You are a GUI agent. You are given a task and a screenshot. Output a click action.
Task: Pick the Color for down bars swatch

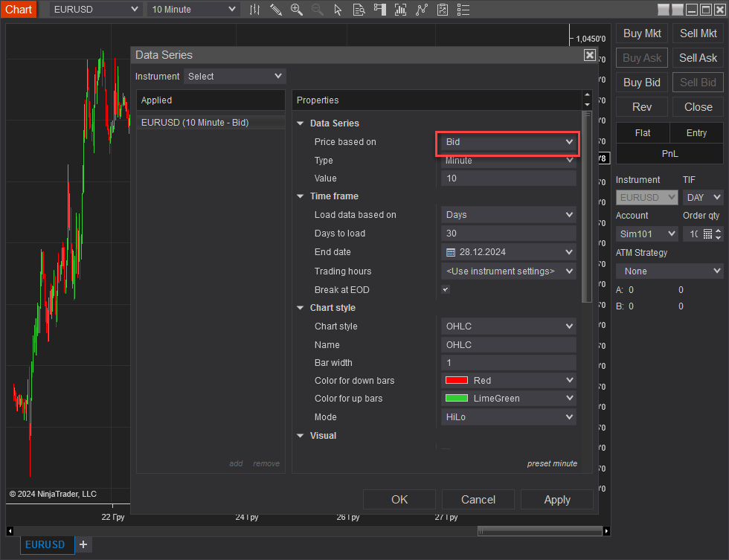pos(456,380)
